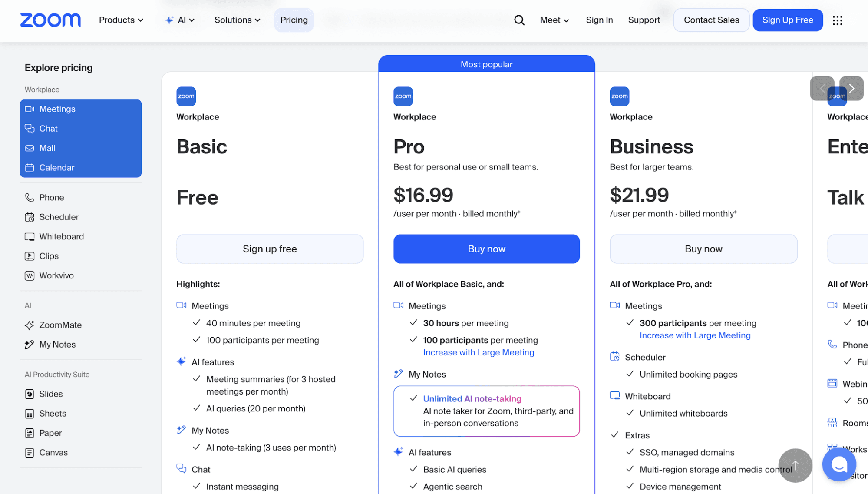Select Mail in the Workplace sidebar

point(81,148)
